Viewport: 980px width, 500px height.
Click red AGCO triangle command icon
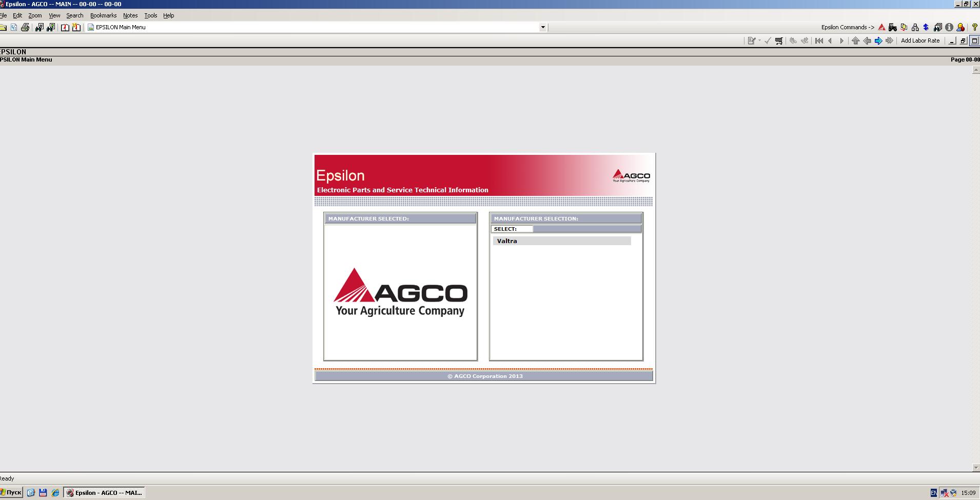click(x=881, y=27)
